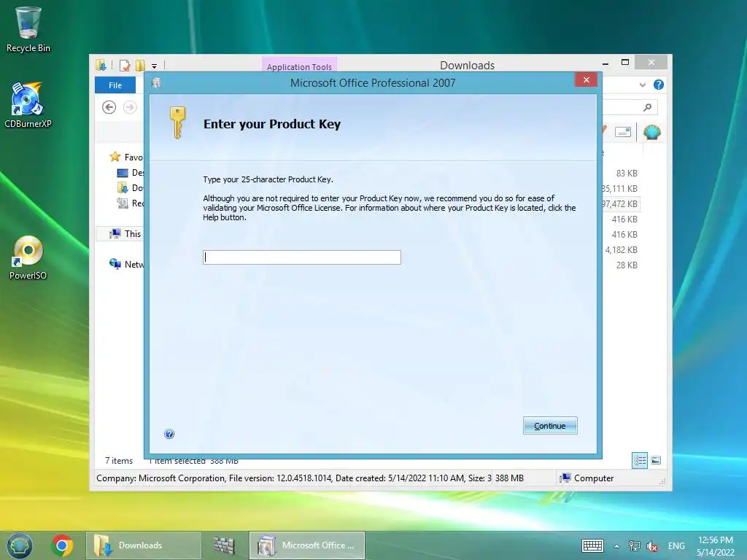747x560 pixels.
Task: Click the brick wall taskbar icon
Action: [224, 545]
